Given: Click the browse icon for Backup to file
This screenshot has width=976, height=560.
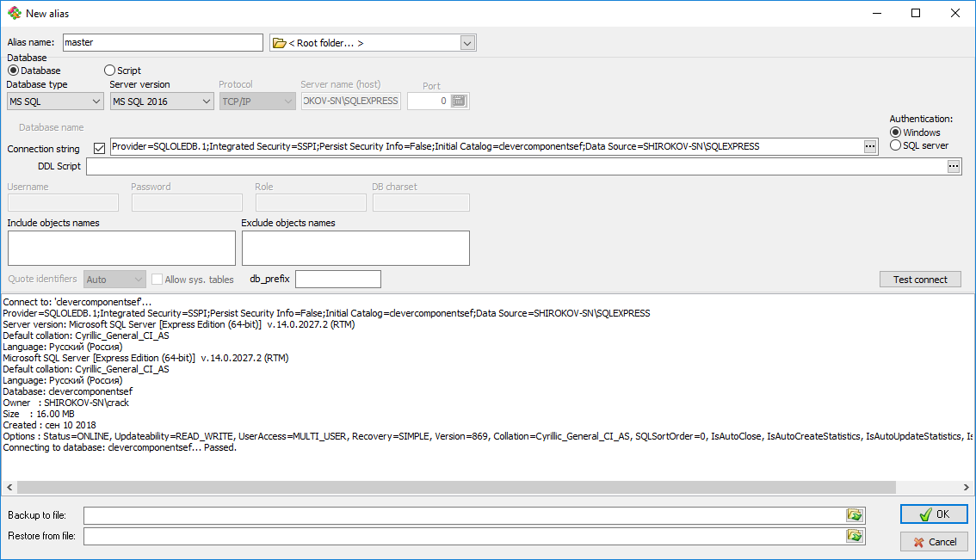Looking at the screenshot, I should click(854, 515).
